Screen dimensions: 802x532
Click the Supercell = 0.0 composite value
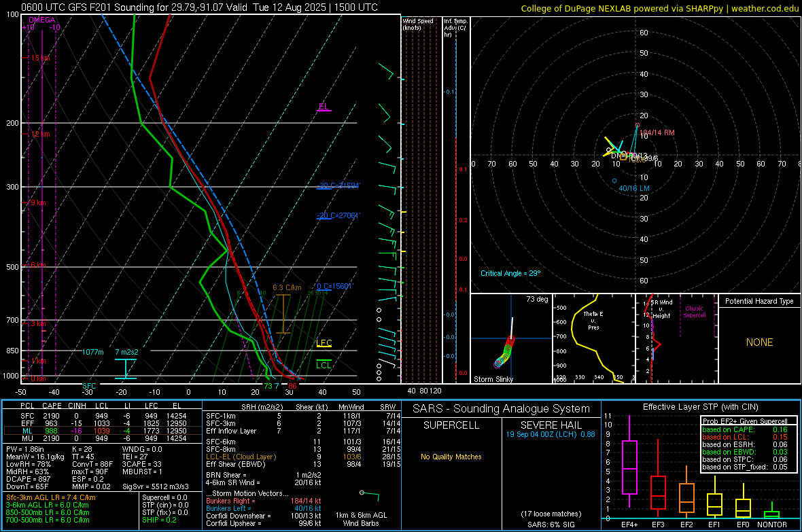point(164,497)
